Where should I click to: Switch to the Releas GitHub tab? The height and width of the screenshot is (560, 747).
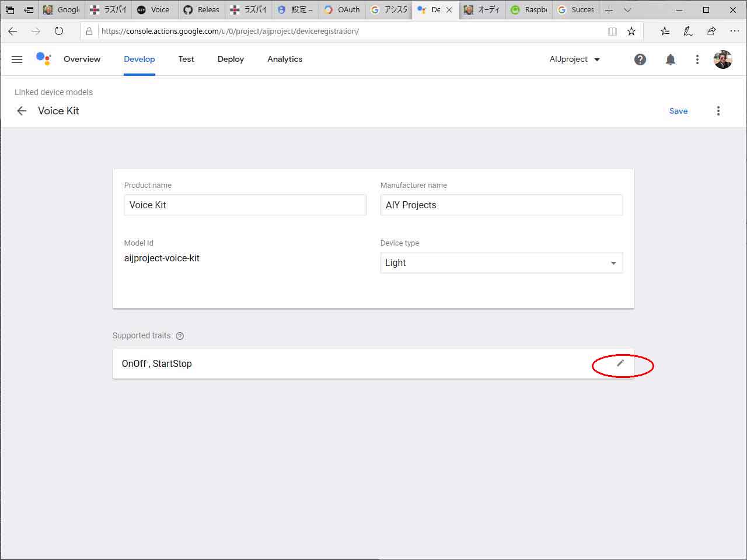[x=201, y=10]
